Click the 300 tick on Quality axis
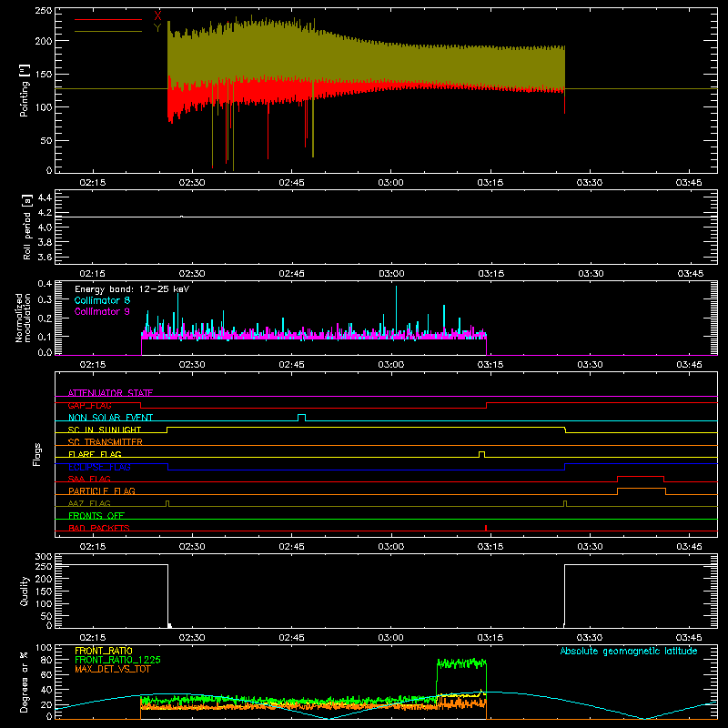Viewport: 728px width, 728px height. (x=43, y=557)
